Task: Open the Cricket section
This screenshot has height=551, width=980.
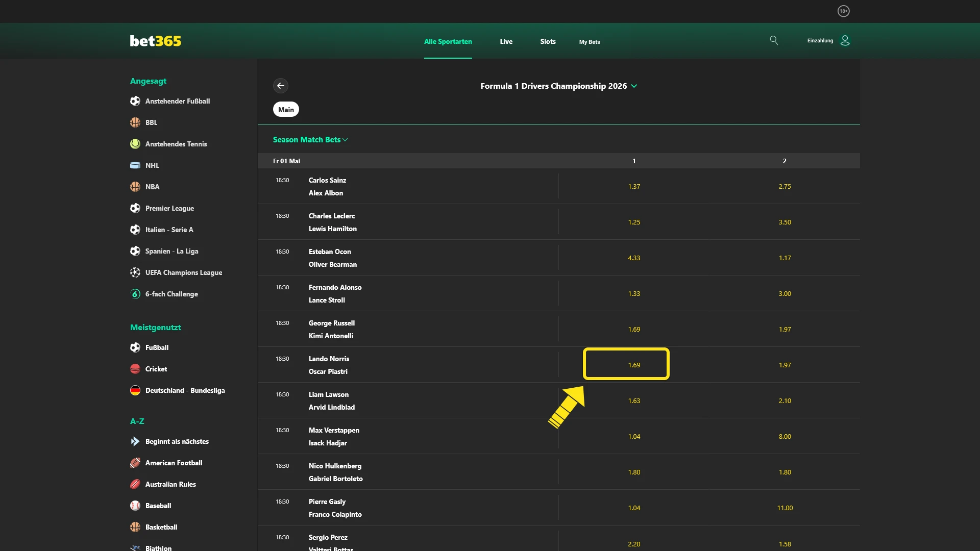Action: pyautogui.click(x=156, y=369)
